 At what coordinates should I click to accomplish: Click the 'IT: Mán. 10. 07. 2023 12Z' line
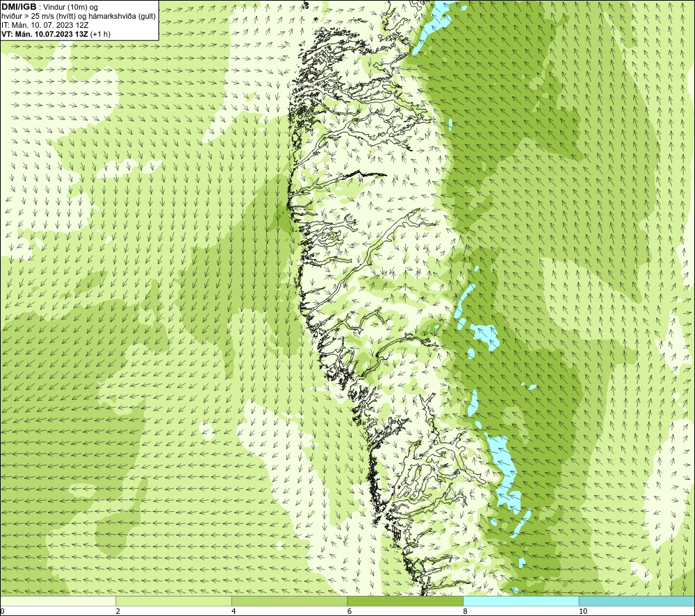tap(44, 25)
